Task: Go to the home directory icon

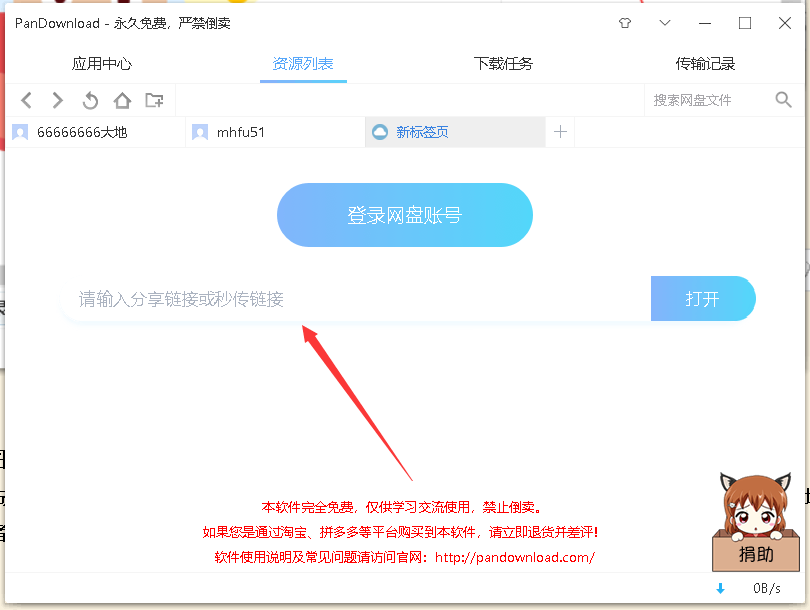Action: [x=122, y=100]
